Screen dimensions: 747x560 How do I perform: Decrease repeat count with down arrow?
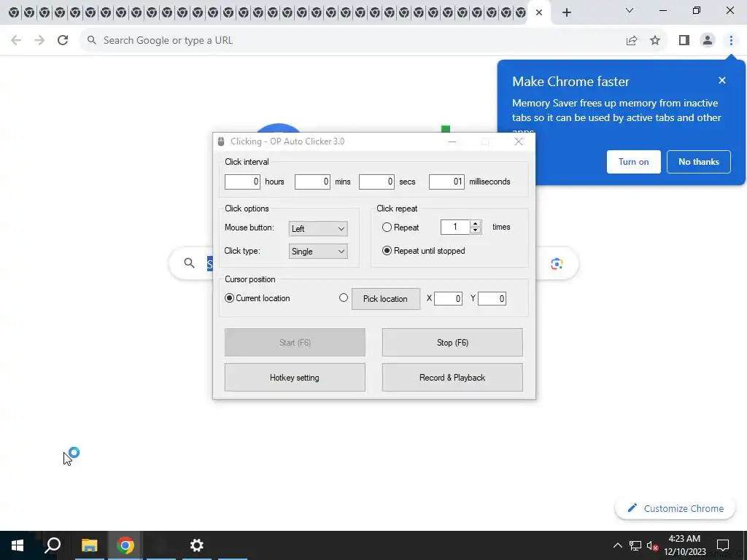476,230
